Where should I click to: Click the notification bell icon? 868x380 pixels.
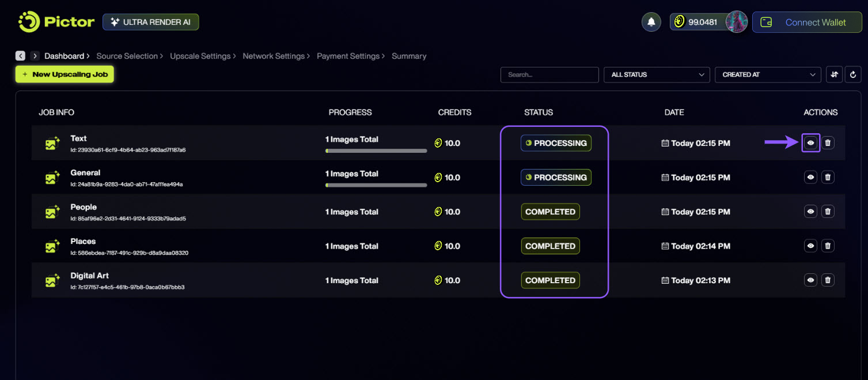click(x=651, y=22)
